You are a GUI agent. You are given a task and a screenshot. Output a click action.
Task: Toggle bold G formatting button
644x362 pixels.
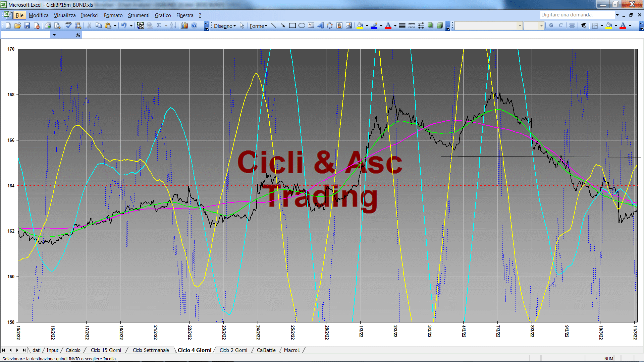[551, 25]
